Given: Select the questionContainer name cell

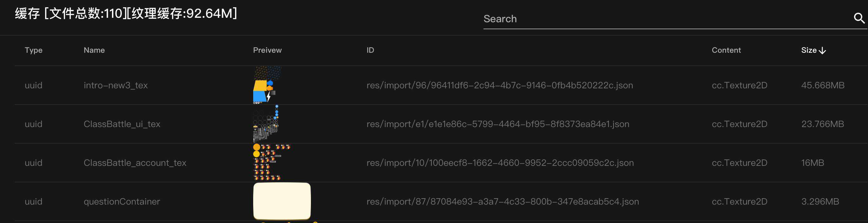Looking at the screenshot, I should 122,202.
